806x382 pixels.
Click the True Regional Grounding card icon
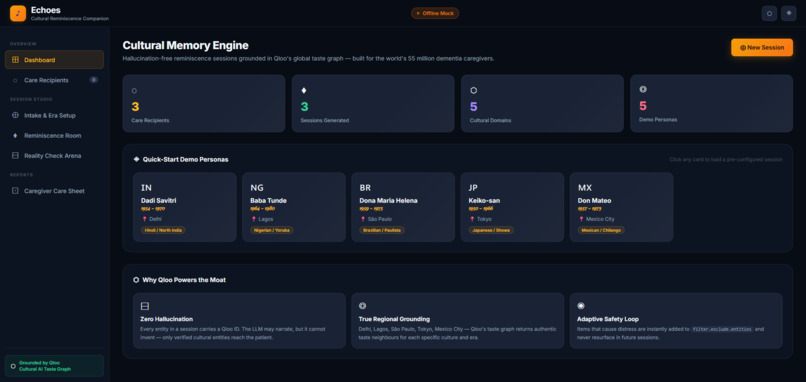click(x=362, y=305)
